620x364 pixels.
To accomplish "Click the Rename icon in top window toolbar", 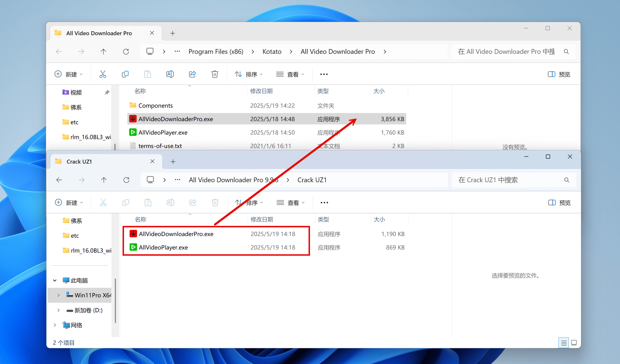I will click(170, 74).
